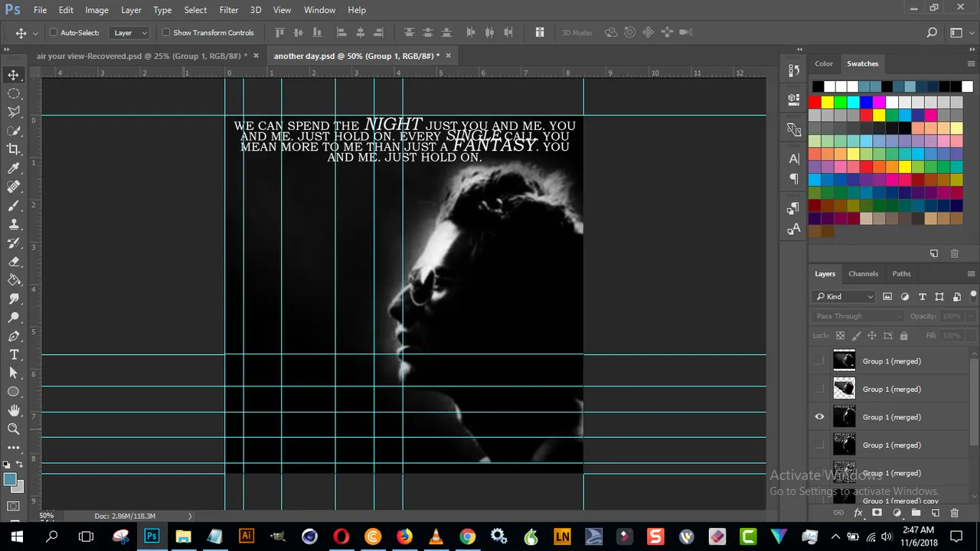Switch to the Paths tab

pyautogui.click(x=901, y=274)
